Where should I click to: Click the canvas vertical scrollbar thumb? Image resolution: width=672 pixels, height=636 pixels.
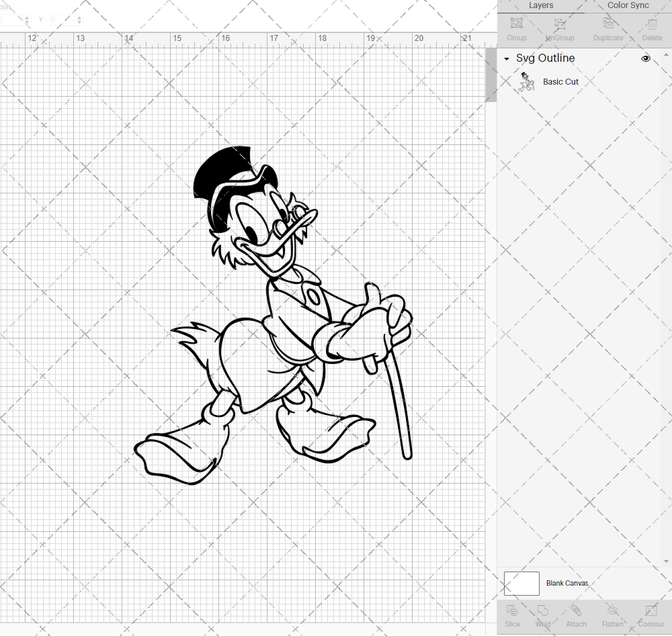point(490,74)
